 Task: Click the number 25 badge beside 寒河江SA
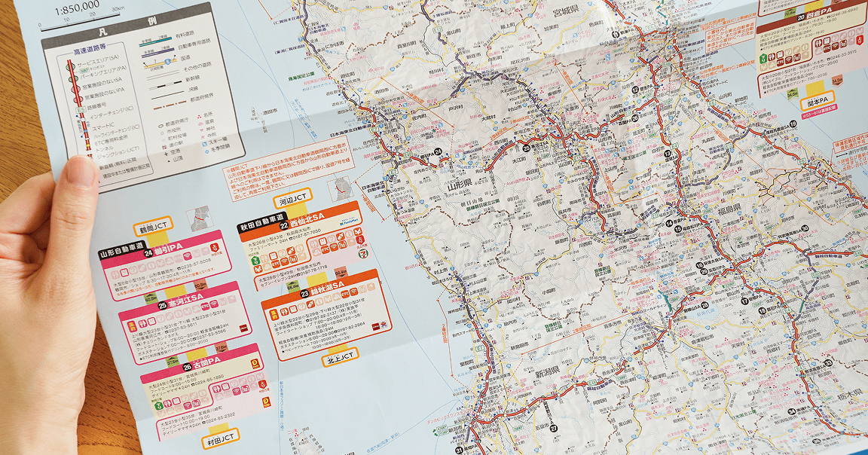tap(161, 307)
